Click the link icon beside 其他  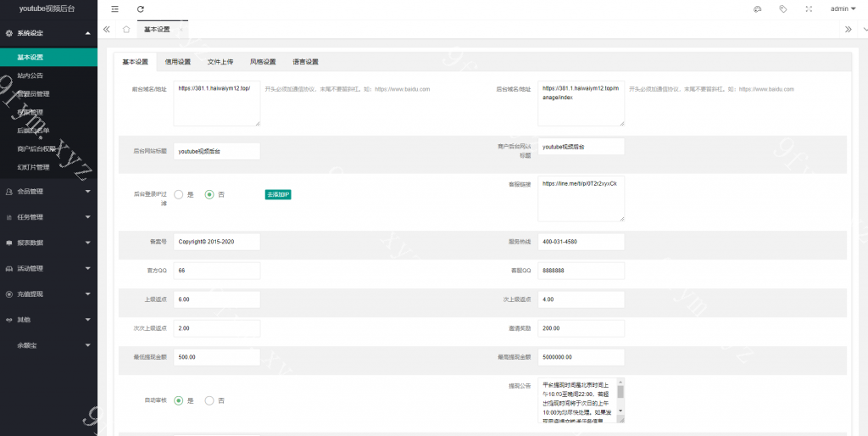8,320
